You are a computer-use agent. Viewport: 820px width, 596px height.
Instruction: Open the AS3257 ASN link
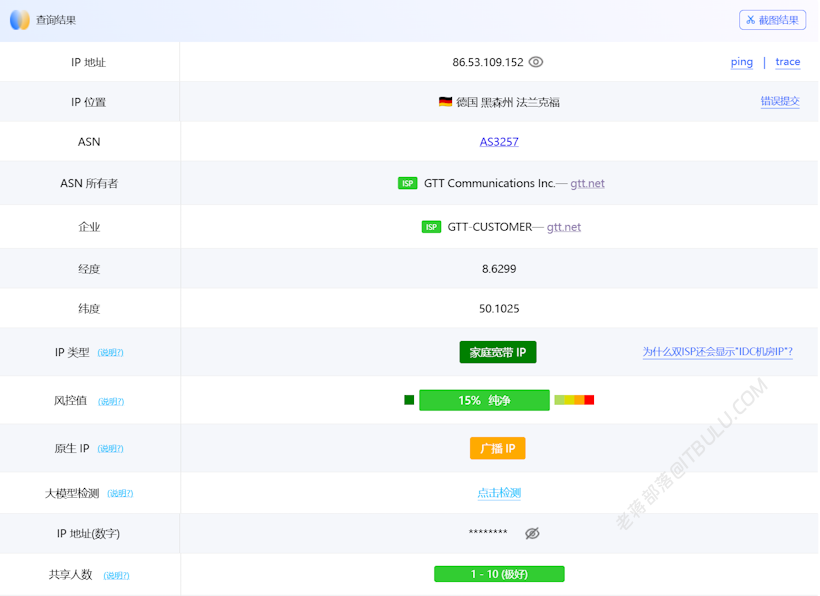coord(499,142)
